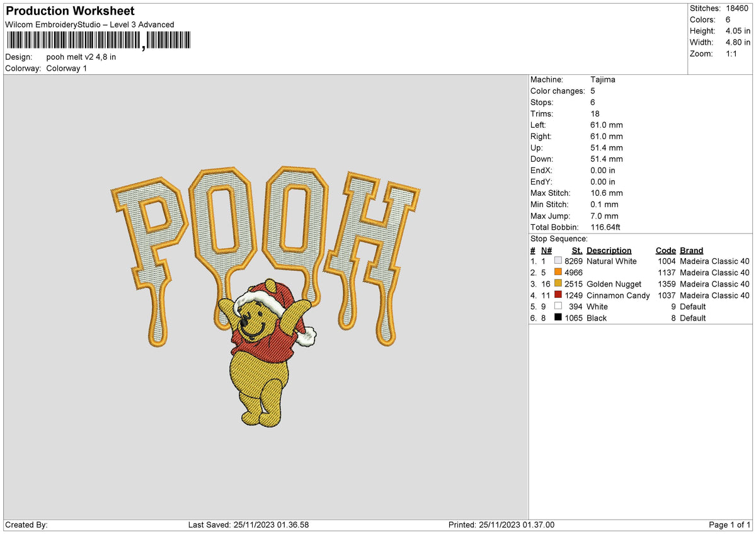This screenshot has height=534, width=756.
Task: Click 'Natural White' in the stop sequence
Action: pos(612,261)
